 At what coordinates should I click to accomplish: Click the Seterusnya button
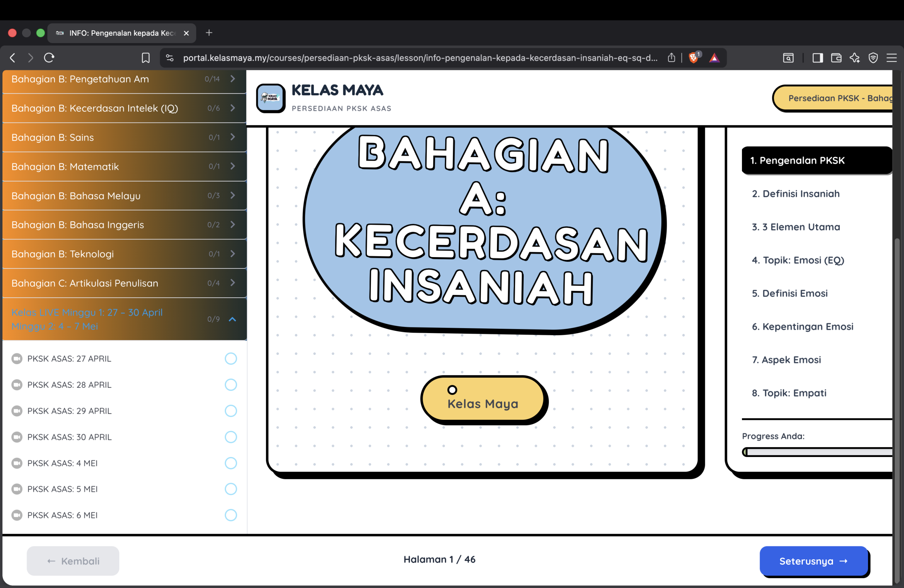(814, 561)
